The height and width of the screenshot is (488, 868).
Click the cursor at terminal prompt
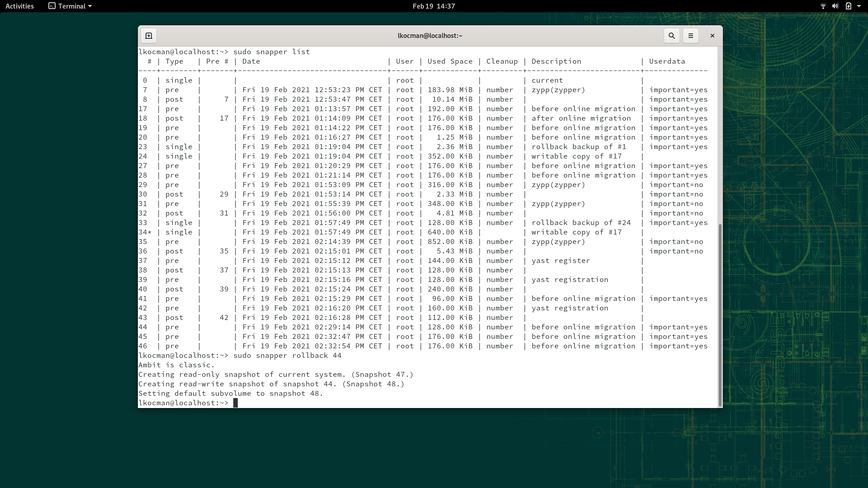tap(235, 403)
